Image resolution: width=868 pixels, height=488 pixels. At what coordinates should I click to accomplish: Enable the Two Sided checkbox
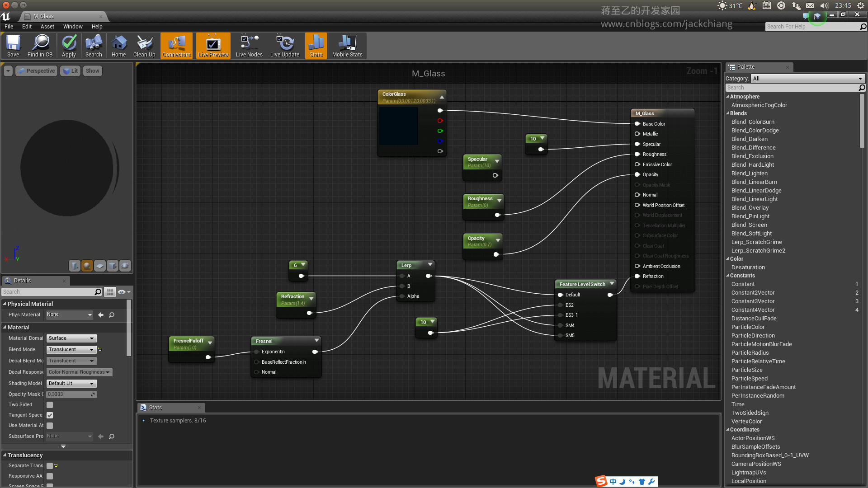50,405
